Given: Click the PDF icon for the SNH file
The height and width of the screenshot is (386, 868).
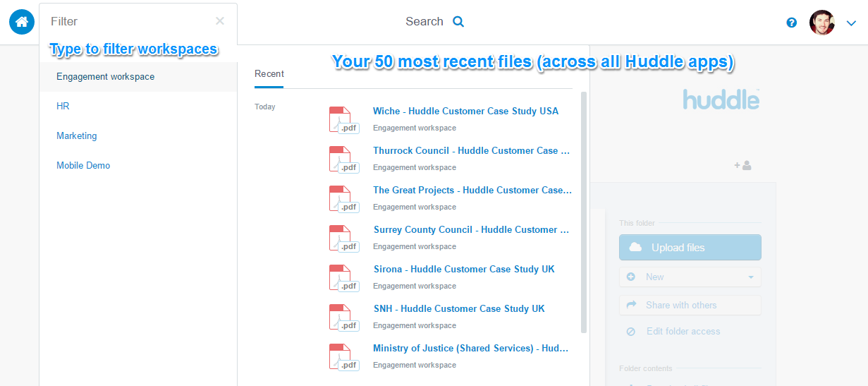Looking at the screenshot, I should 343,317.
